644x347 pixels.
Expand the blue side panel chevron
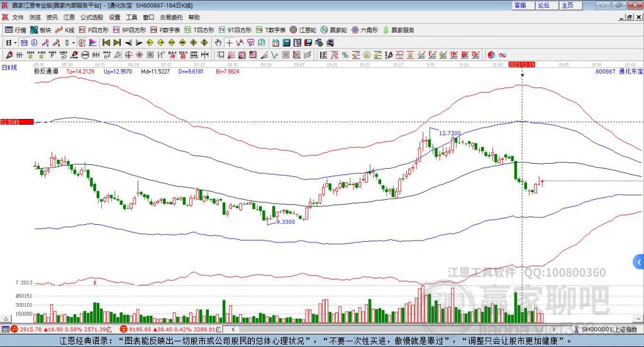coord(639,261)
